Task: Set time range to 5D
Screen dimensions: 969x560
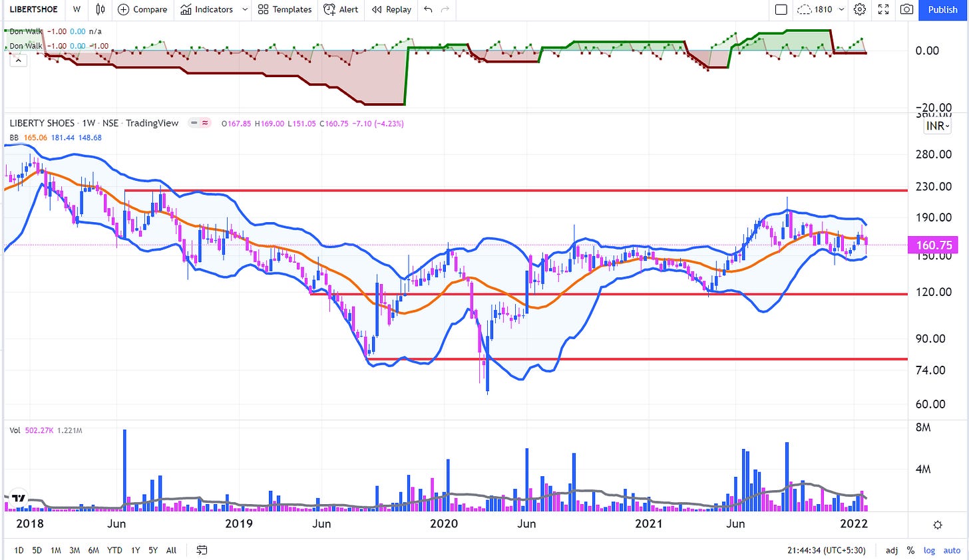Action: (x=37, y=550)
